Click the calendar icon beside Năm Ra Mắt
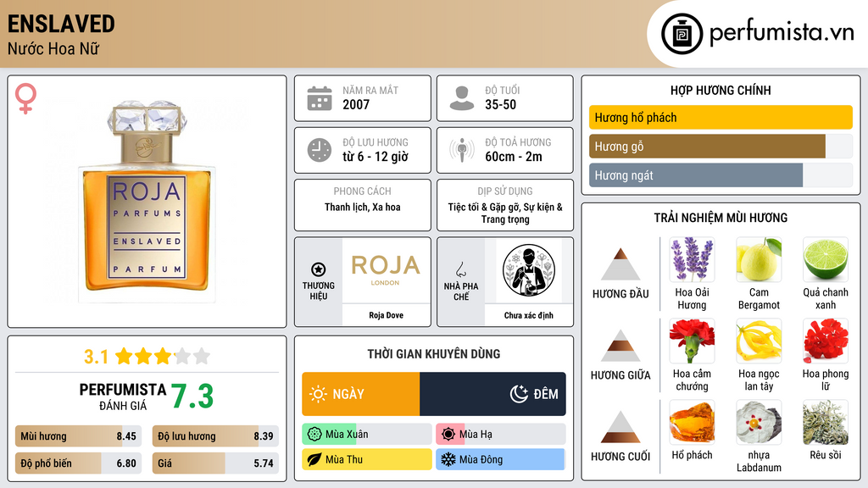 [x=320, y=98]
